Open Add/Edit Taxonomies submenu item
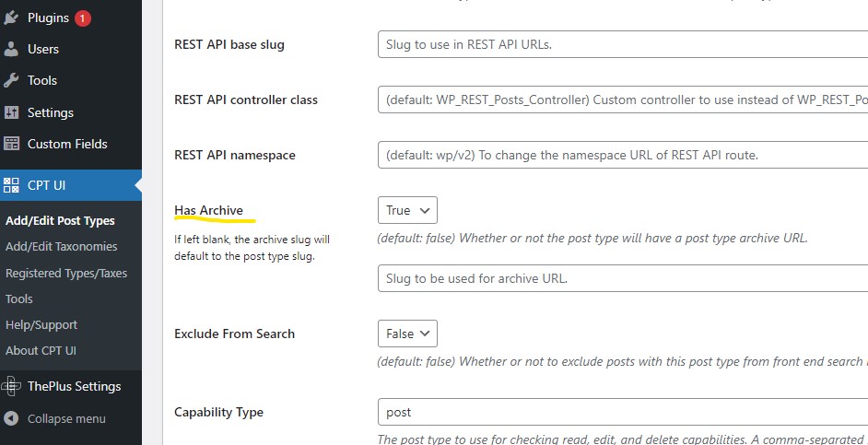The height and width of the screenshot is (445, 868). coord(62,246)
